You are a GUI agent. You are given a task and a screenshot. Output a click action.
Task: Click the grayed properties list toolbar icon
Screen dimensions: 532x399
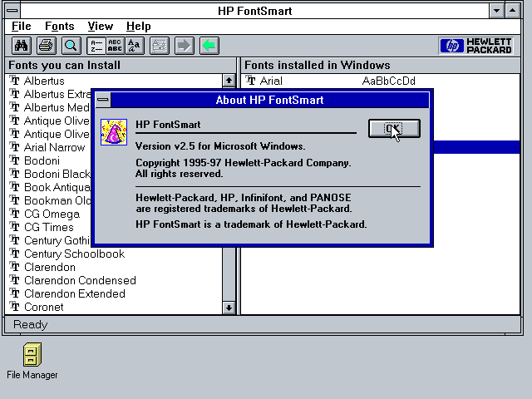(x=160, y=46)
